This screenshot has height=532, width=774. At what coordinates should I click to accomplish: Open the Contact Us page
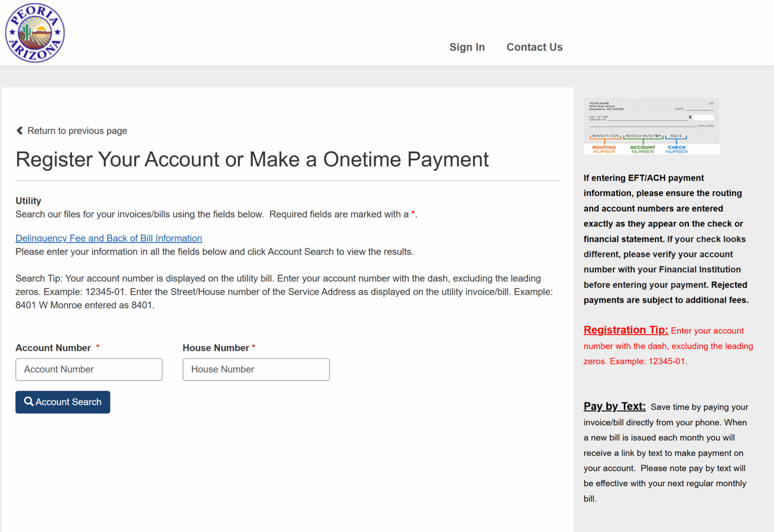point(534,47)
